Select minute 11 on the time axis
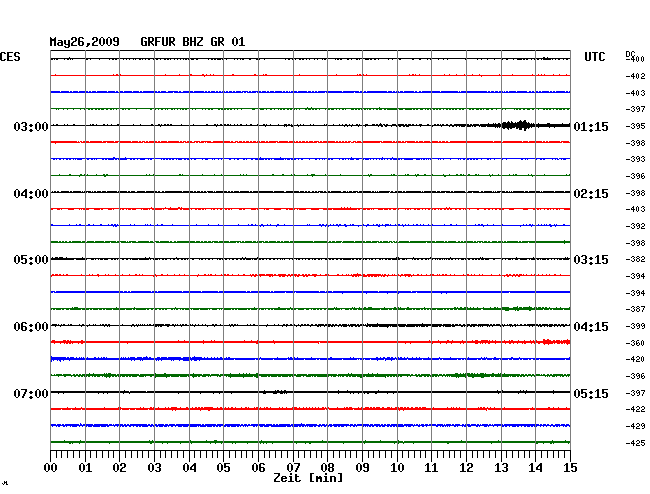 click(x=431, y=468)
